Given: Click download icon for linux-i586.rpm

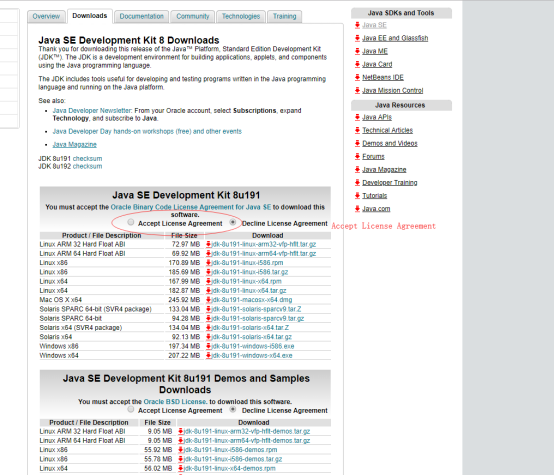Looking at the screenshot, I should 208,263.
